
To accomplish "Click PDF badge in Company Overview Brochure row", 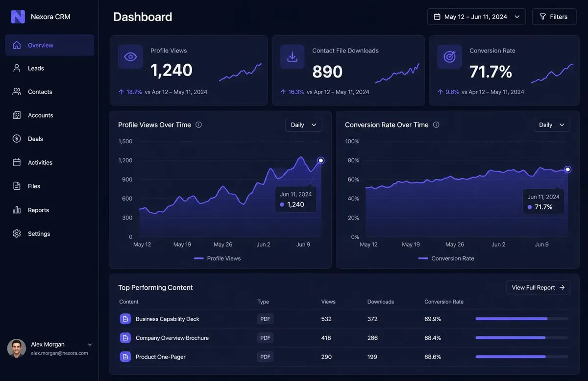I will pyautogui.click(x=265, y=338).
